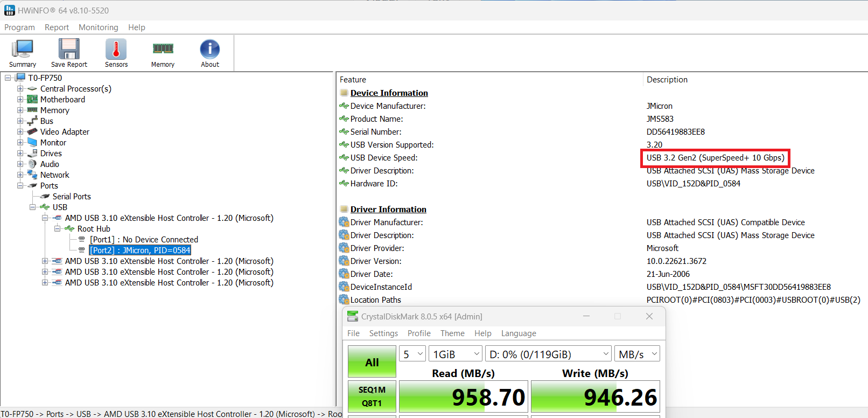Click the icon beside Driver Version row
868x418 pixels.
[344, 261]
